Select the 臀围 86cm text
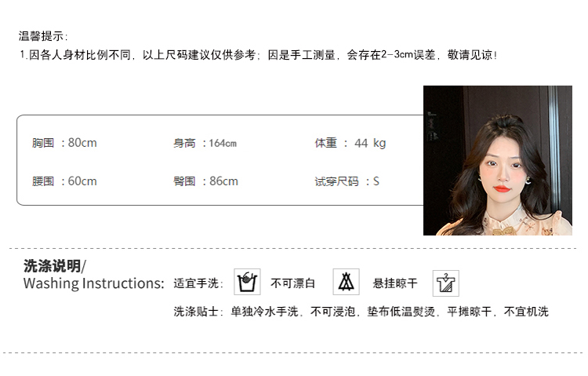Screen dimensions: 588x376 pos(205,181)
